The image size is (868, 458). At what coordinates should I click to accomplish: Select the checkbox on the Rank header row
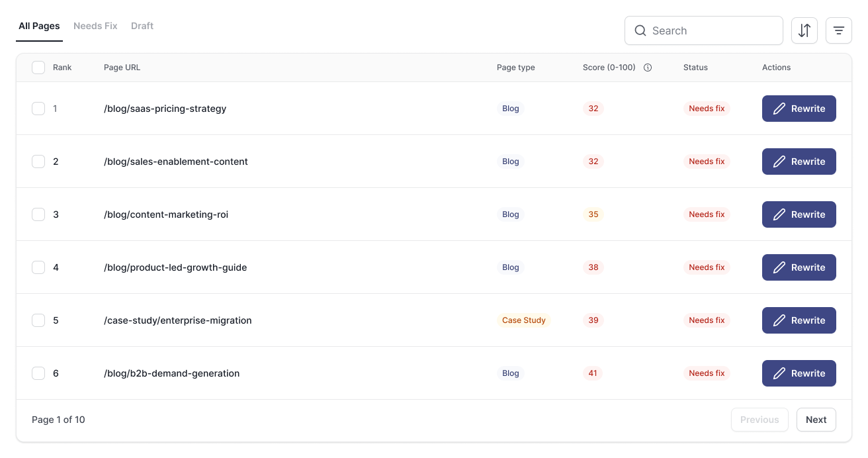(38, 67)
